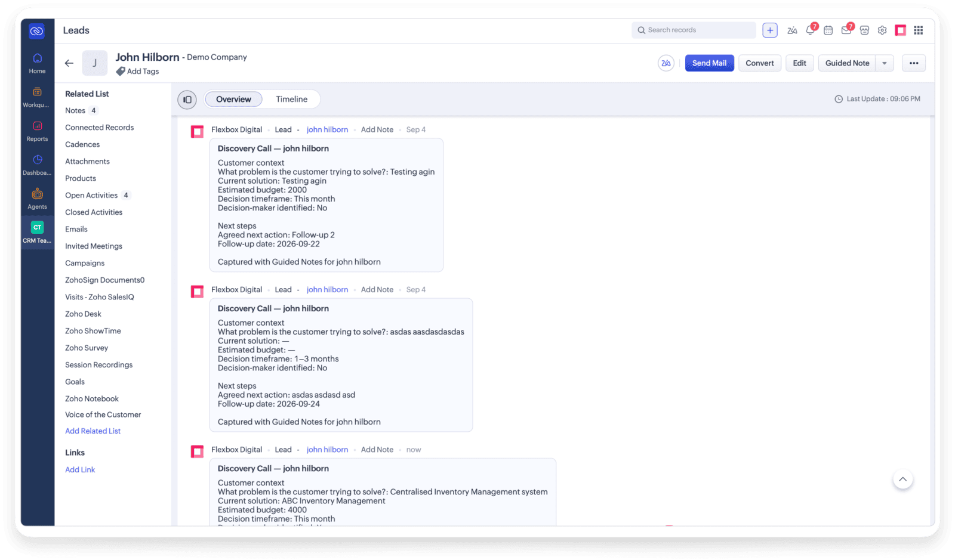Open CRM Teamspace module in sidebar
The height and width of the screenshot is (560, 955).
(x=37, y=233)
